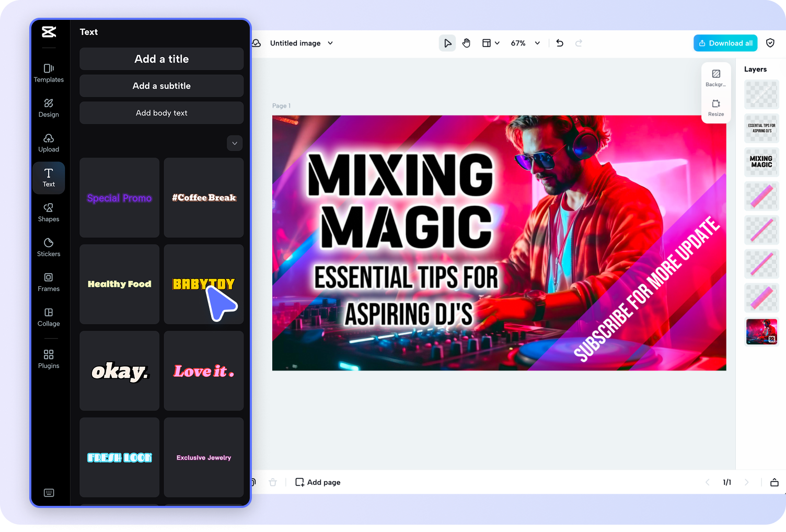Expand the text presets chevron
The image size is (786, 532).
[235, 143]
